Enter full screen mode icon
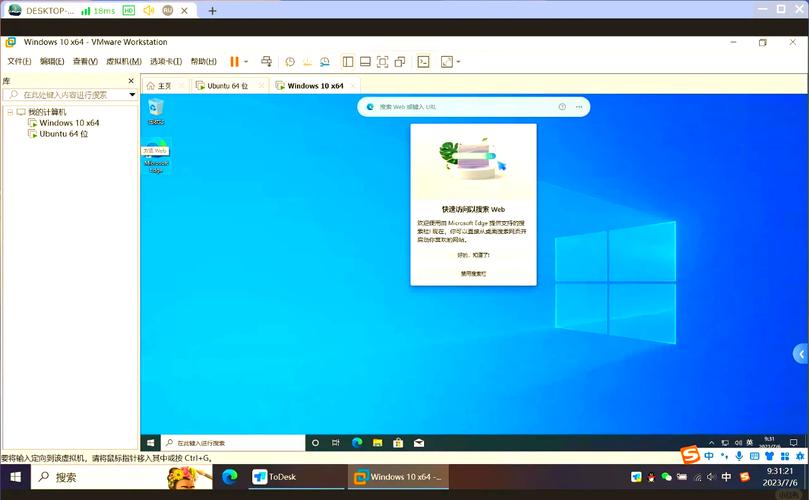Image resolution: width=809 pixels, height=500 pixels. tap(382, 61)
